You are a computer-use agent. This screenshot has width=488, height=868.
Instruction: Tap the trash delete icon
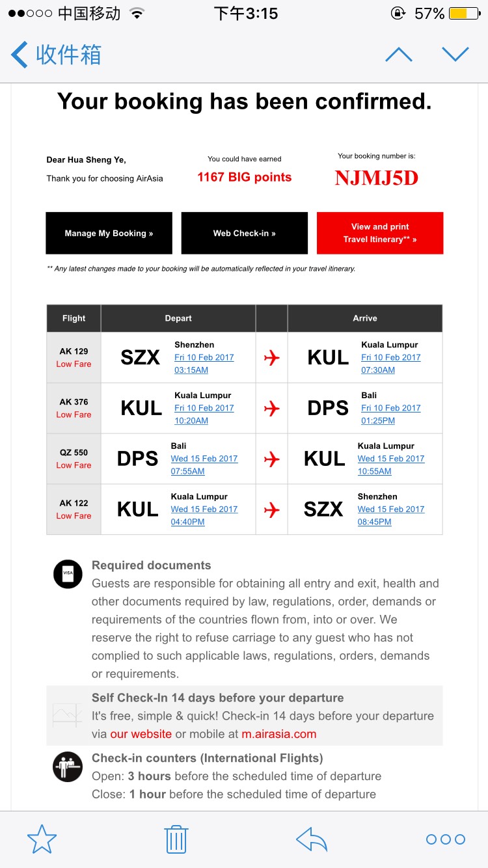(176, 839)
